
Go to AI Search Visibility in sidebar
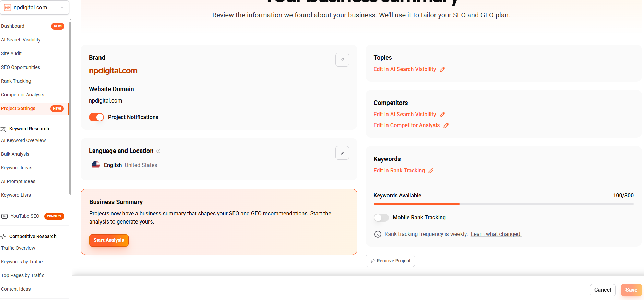tap(21, 40)
